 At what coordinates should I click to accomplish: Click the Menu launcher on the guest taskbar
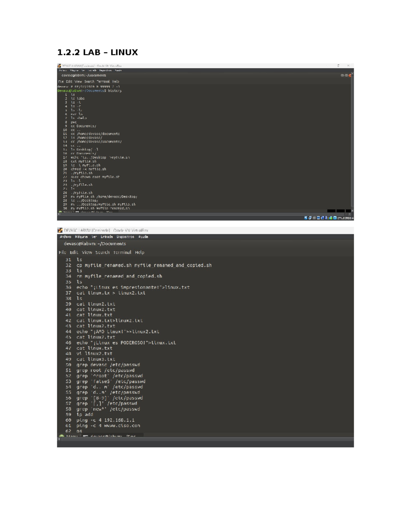[x=67, y=436]
